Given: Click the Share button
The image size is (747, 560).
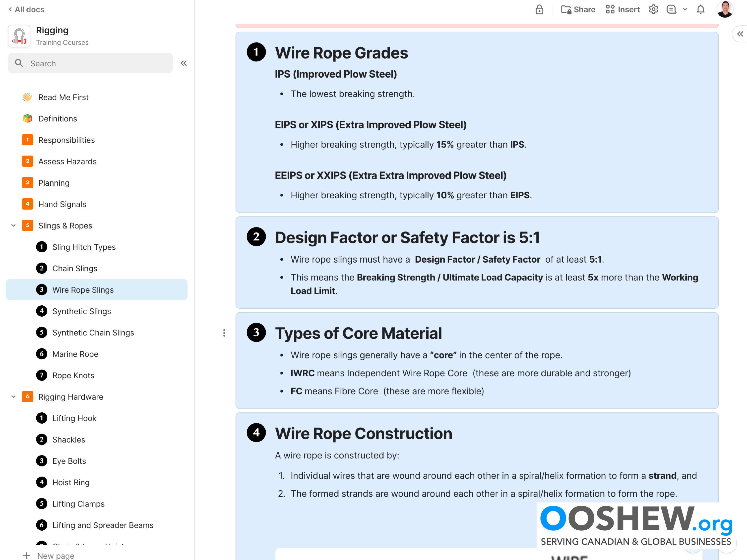Looking at the screenshot, I should pos(578,9).
